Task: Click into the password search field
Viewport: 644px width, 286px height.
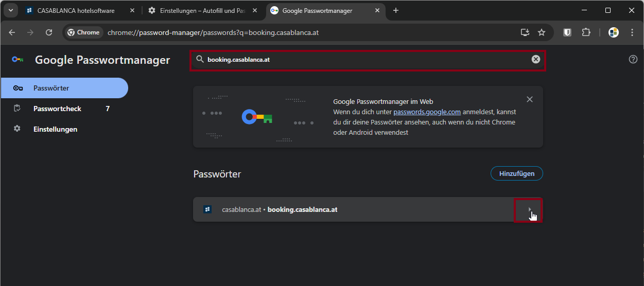Action: 360,60
